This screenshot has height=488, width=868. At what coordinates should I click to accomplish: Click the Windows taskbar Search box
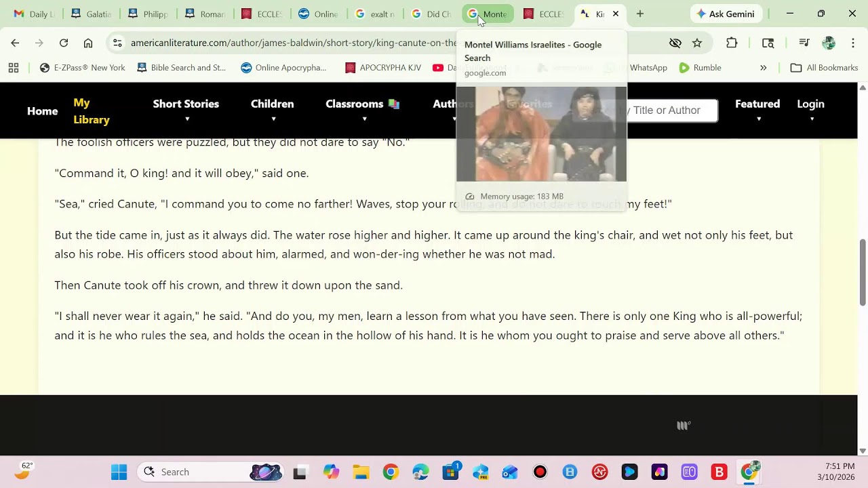point(210,472)
